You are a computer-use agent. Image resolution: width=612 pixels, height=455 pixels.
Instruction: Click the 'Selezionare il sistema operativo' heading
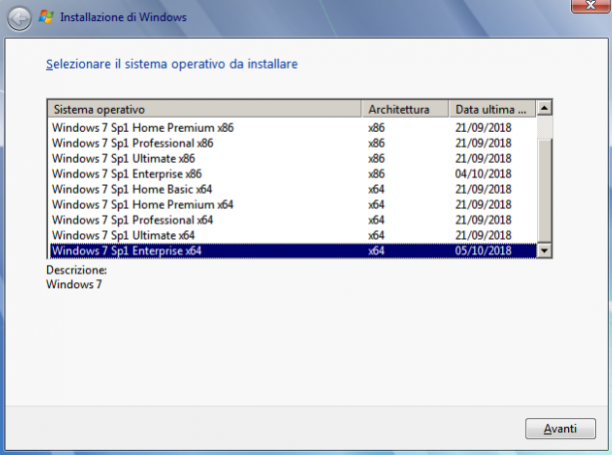point(172,64)
